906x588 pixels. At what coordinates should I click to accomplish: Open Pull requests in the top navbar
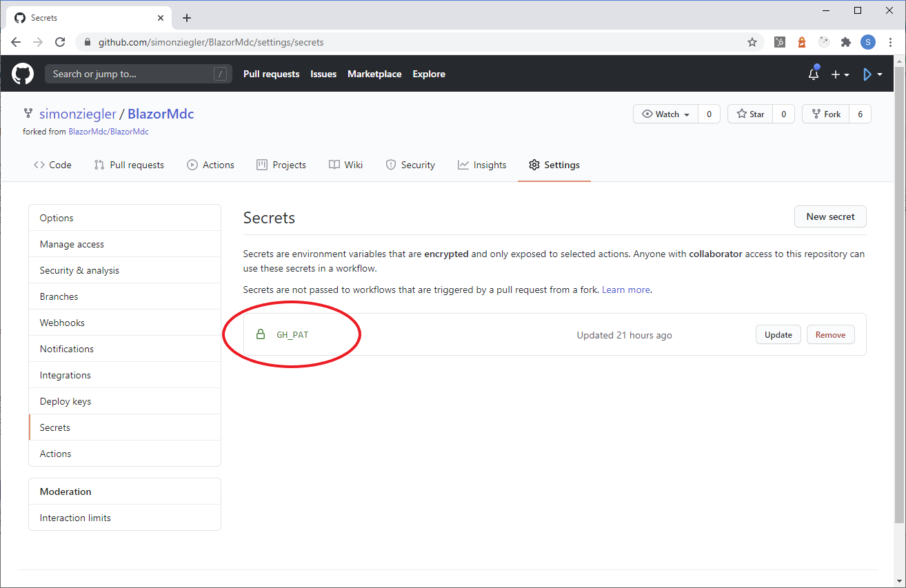[x=271, y=74]
